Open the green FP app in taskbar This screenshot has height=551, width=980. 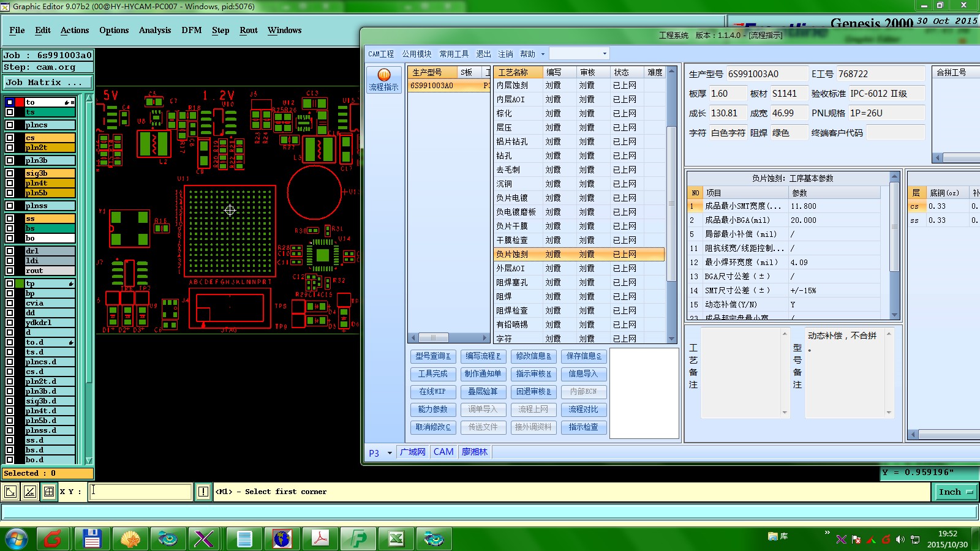coord(358,539)
